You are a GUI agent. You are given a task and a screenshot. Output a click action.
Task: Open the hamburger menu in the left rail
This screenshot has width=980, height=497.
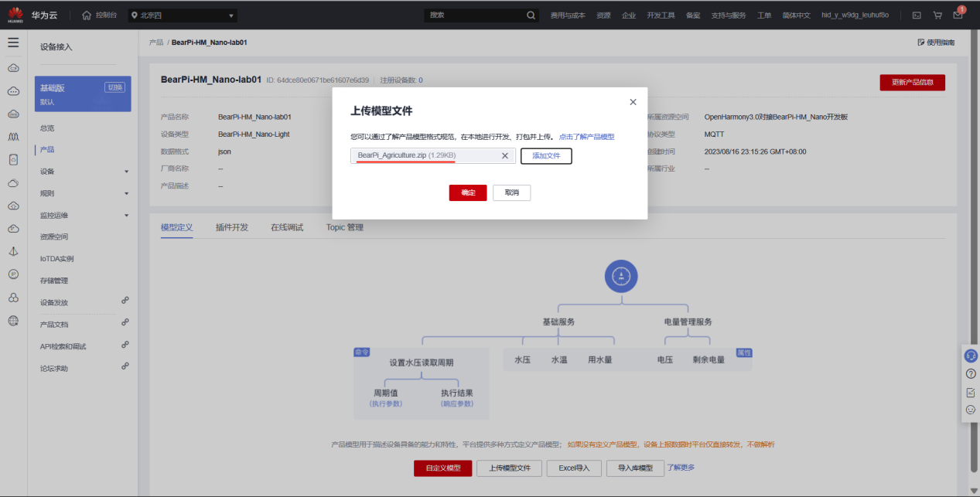click(13, 43)
